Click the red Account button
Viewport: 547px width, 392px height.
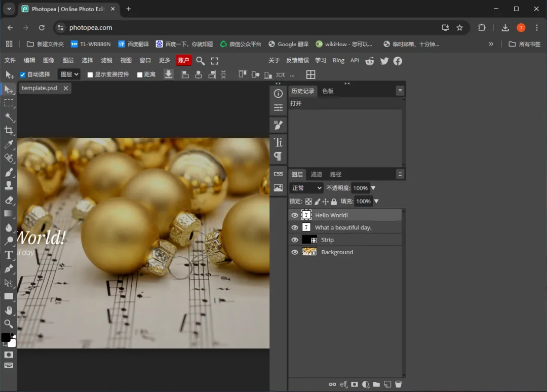[183, 60]
